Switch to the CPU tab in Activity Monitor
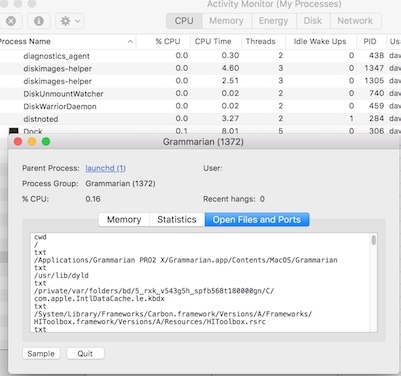Image resolution: width=401 pixels, height=376 pixels. coord(184,21)
